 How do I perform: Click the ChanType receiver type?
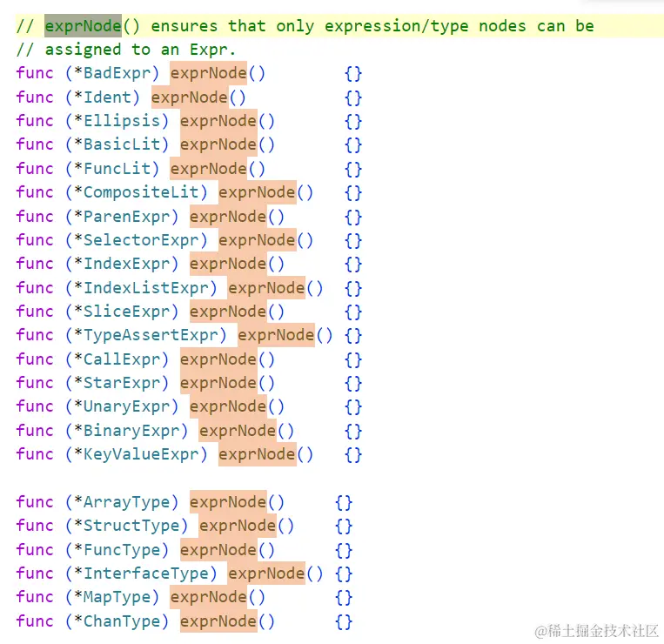click(122, 621)
